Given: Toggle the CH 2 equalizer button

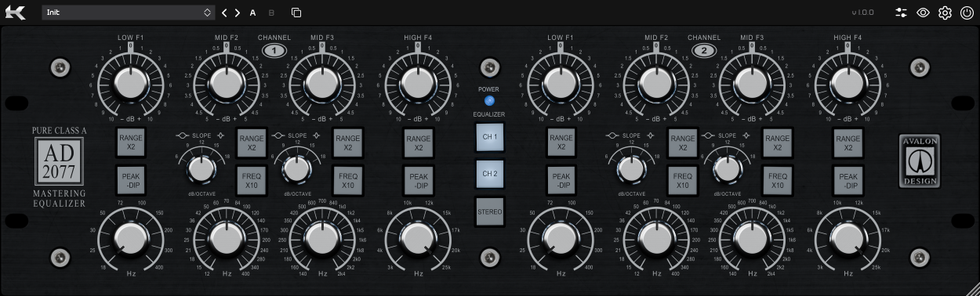Looking at the screenshot, I should click(490, 174).
